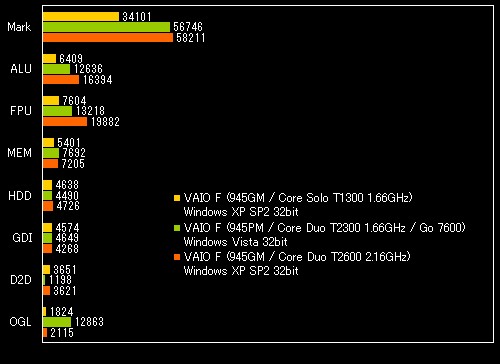Viewport: 500px width, 364px height.
Task: Click legend text VAIO F Core Duo T2300 Go 7600
Action: pyautogui.click(x=325, y=228)
